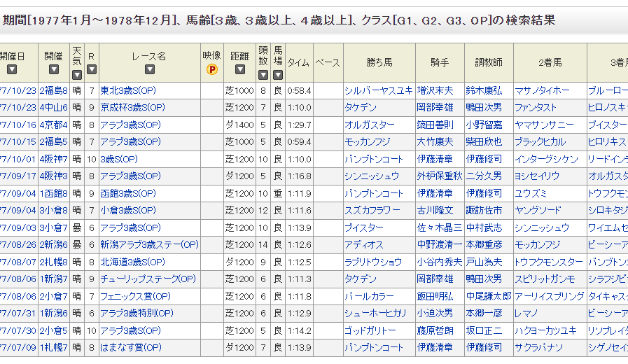The width and height of the screenshot is (628, 364).
Task: Open jockey 藤原哲朗 profile
Action: point(435,331)
